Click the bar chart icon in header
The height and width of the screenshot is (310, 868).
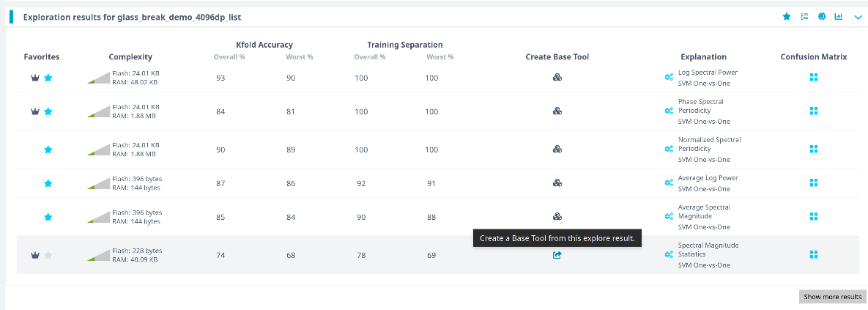839,16
